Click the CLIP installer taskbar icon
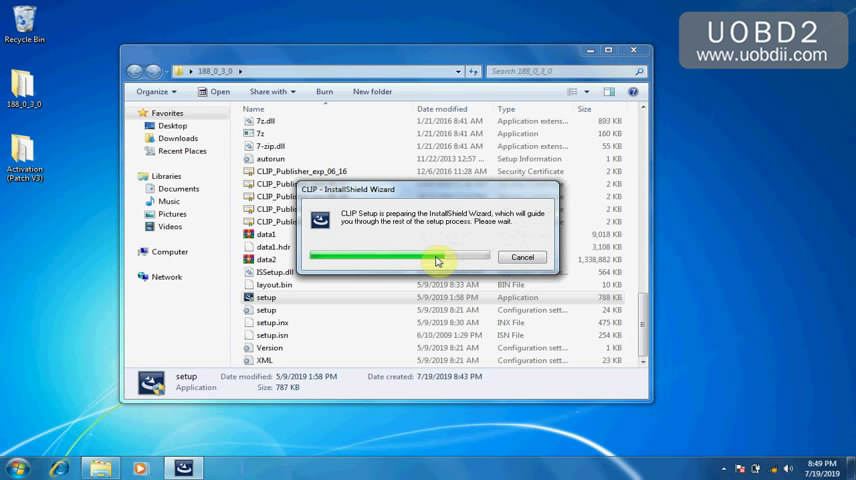The height and width of the screenshot is (480, 856). point(183,467)
